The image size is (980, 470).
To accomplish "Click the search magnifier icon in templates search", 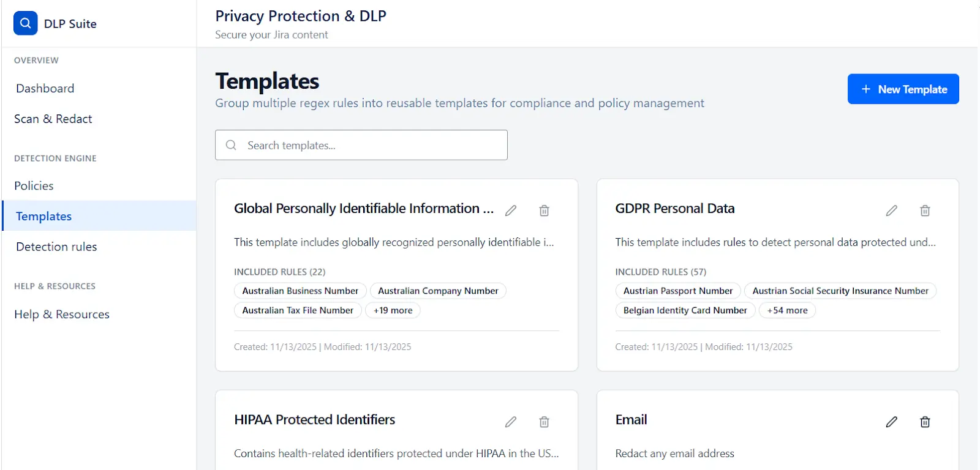I will [231, 145].
